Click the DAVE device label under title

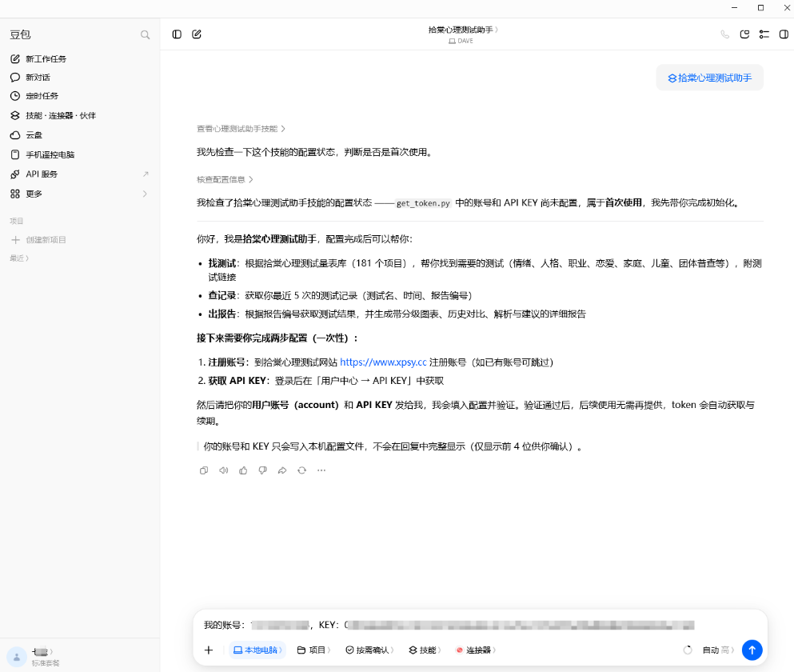[x=461, y=41]
